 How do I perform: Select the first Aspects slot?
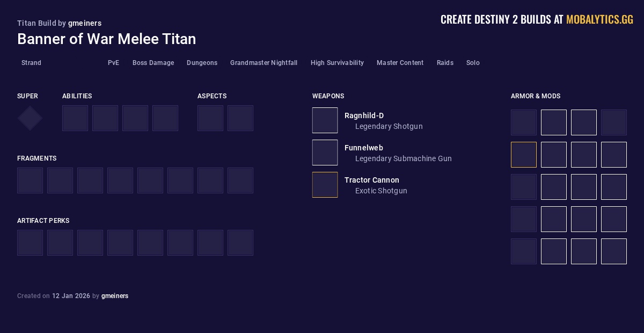pos(210,118)
